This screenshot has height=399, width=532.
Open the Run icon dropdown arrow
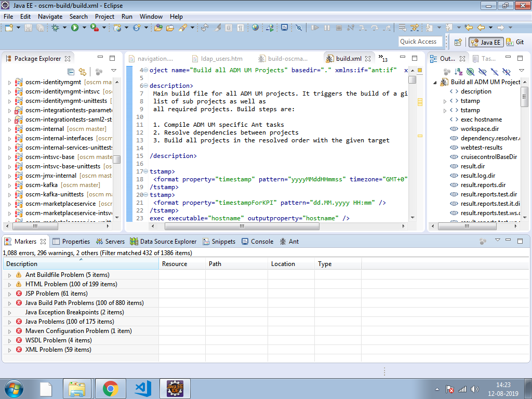click(84, 28)
